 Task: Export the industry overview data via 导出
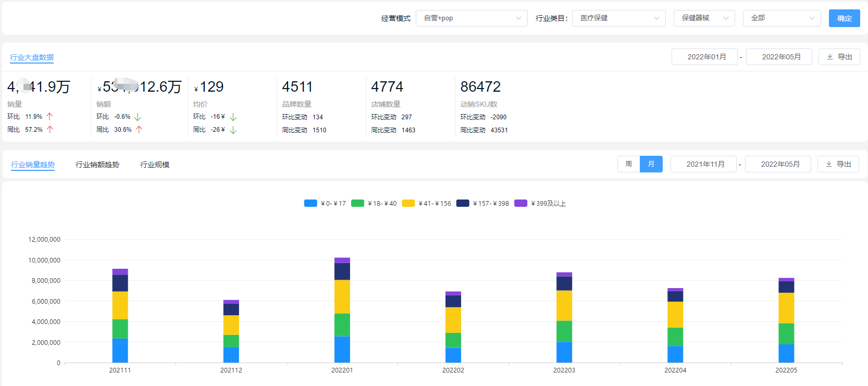(x=839, y=57)
